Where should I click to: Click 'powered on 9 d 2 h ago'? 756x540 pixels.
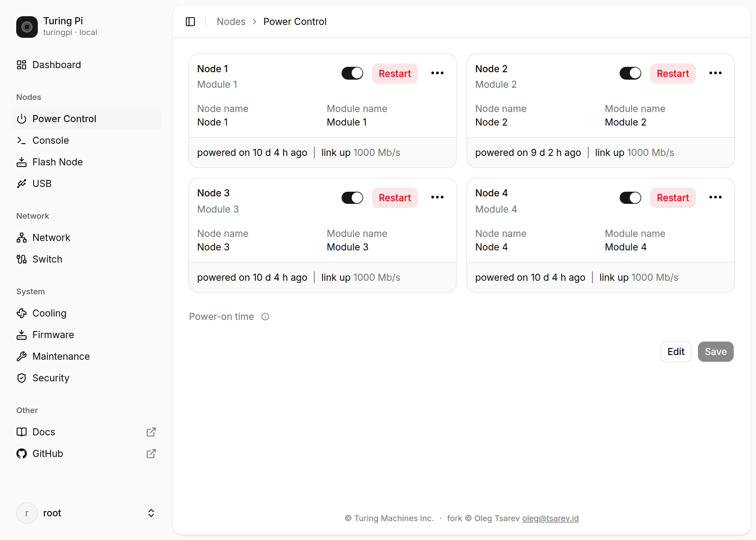pos(528,153)
